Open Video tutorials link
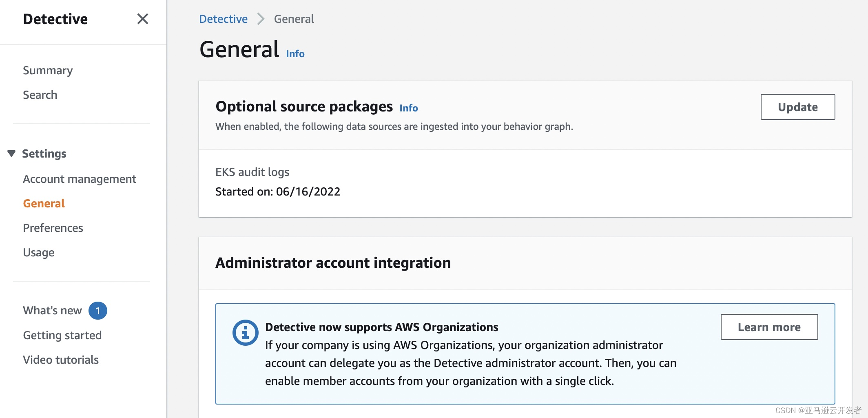Image resolution: width=868 pixels, height=418 pixels. pos(61,360)
